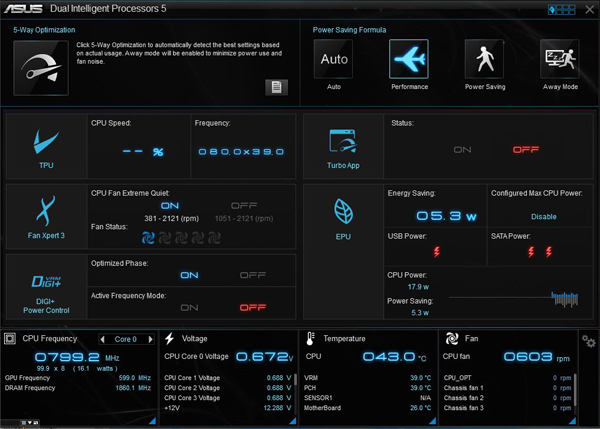The image size is (600, 429).
Task: Switch to next core with right arrow
Action: [x=150, y=339]
